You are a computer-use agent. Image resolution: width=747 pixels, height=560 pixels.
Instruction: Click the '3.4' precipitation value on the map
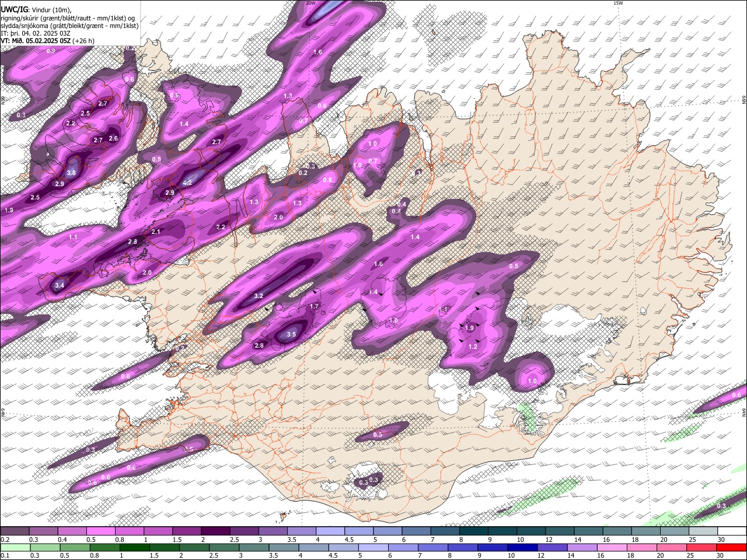click(x=60, y=285)
